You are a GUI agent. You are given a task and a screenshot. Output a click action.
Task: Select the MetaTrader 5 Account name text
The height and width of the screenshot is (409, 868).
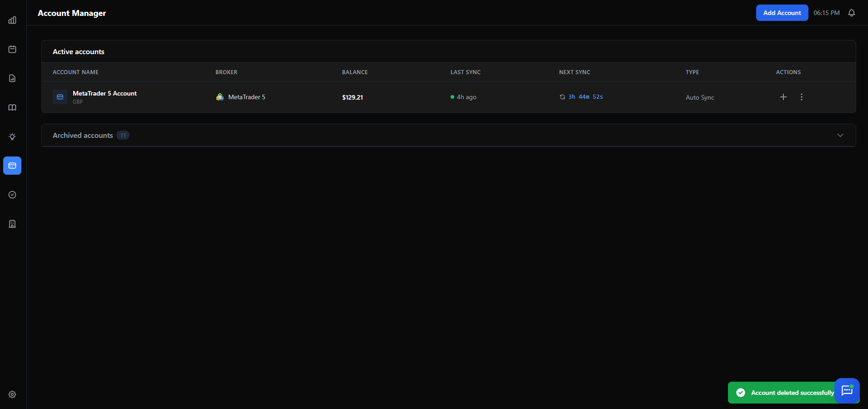pos(105,93)
